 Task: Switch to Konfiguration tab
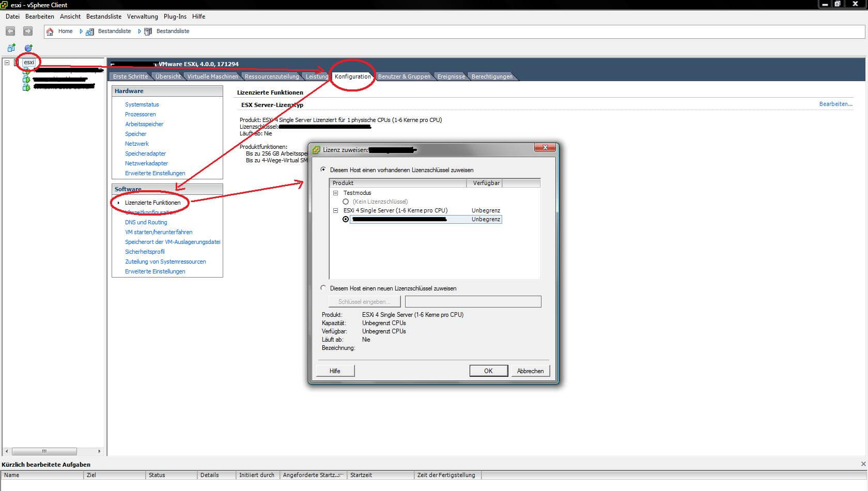(x=353, y=76)
